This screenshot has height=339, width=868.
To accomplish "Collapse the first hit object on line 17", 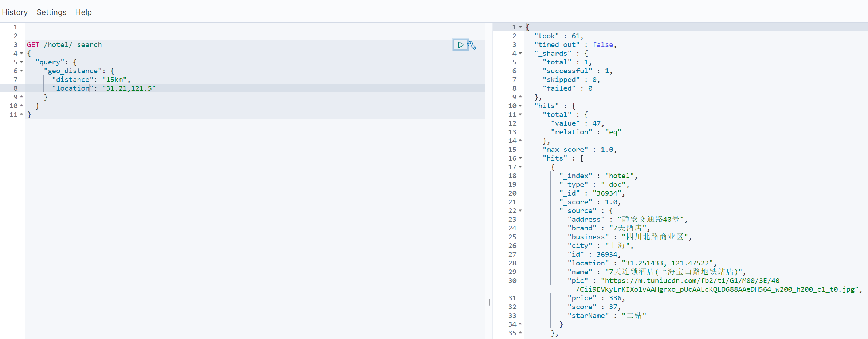I will 520,167.
